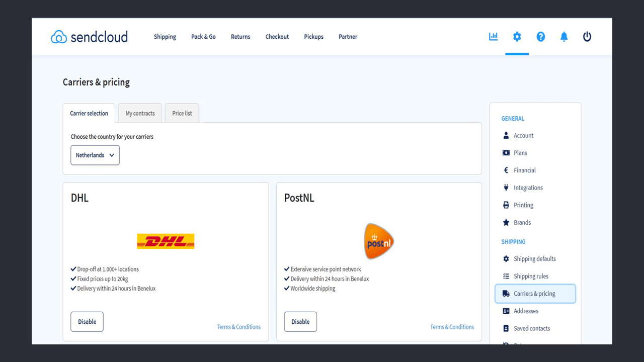Image resolution: width=644 pixels, height=362 pixels.
Task: Click the Shipping rules list icon
Action: tap(506, 276)
